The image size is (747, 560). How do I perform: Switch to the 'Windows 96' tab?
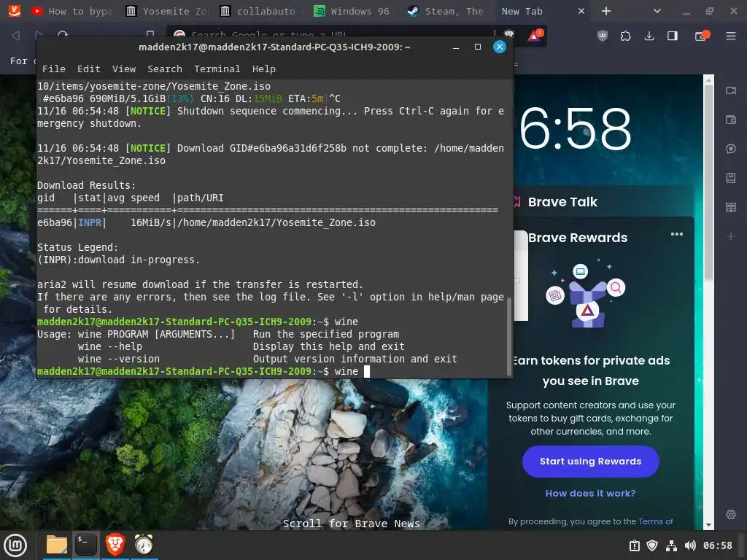tap(354, 11)
